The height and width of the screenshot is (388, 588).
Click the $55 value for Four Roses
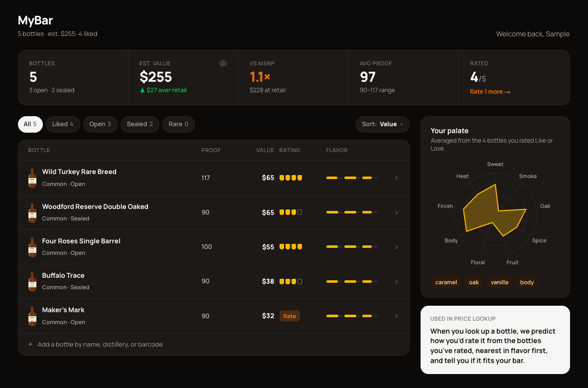[x=268, y=247]
